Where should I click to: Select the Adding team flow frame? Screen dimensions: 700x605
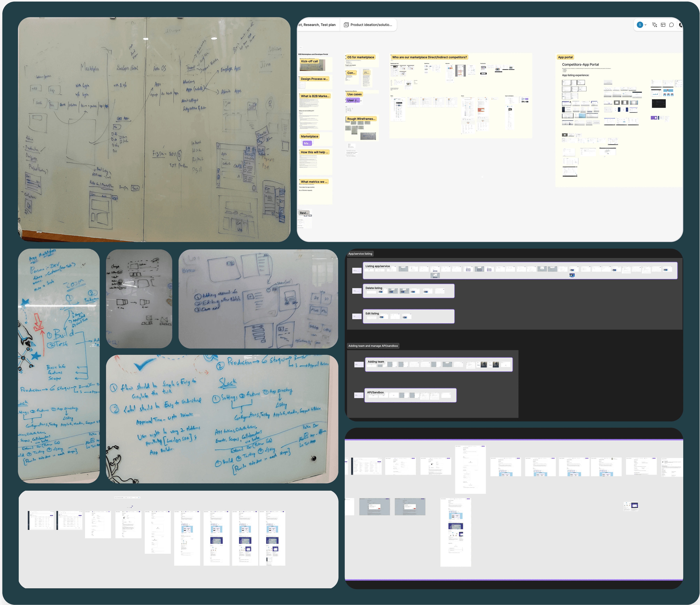[376, 362]
